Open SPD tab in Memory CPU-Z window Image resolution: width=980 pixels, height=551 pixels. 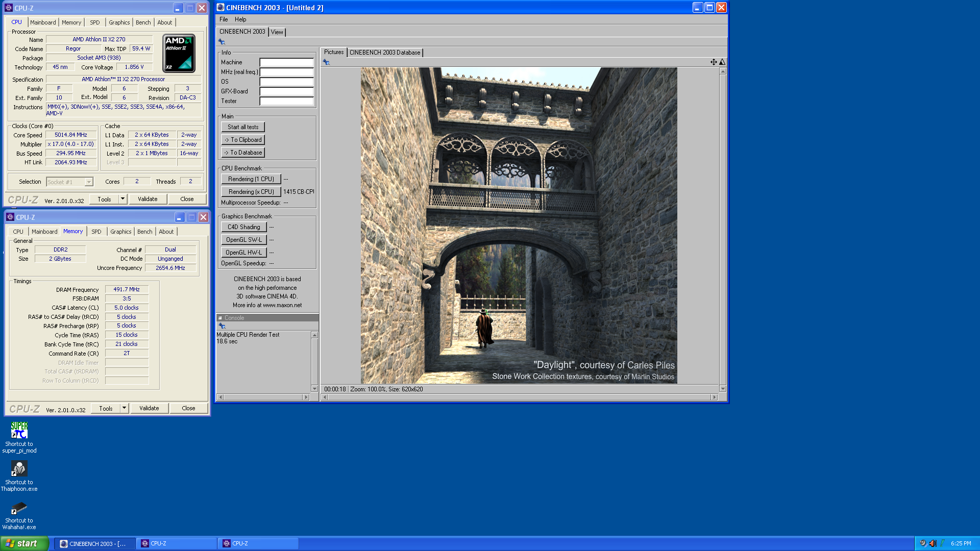pyautogui.click(x=96, y=232)
